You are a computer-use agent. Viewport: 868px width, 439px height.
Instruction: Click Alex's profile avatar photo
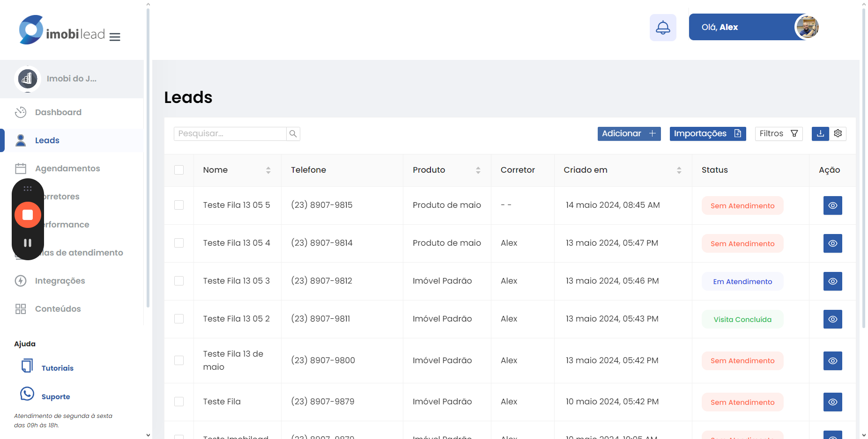(807, 27)
